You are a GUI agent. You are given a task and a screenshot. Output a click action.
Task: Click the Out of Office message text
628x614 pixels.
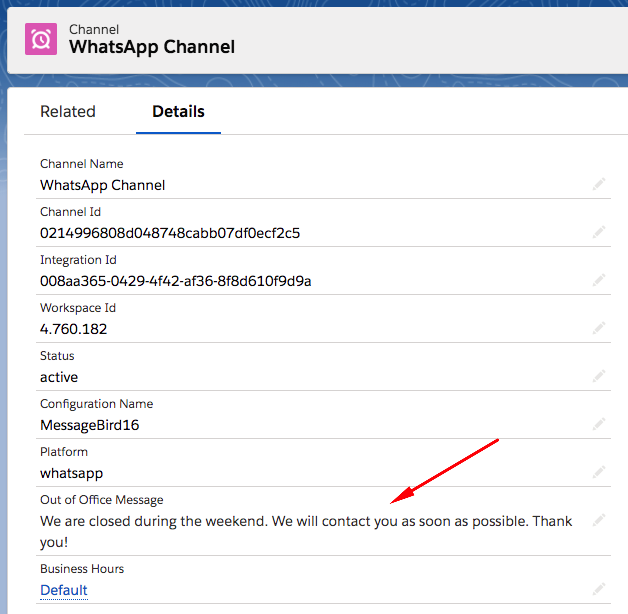(x=300, y=522)
